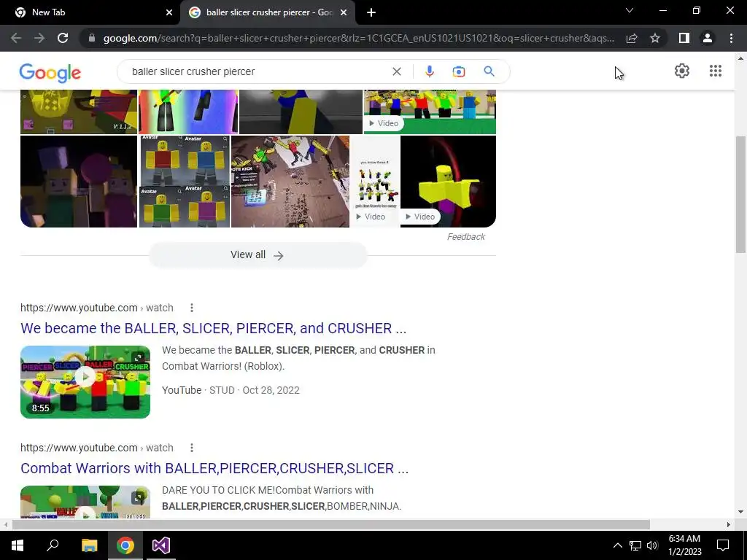Open the clock showing 6:34 AM
Image resolution: width=747 pixels, height=560 pixels.
(684, 545)
